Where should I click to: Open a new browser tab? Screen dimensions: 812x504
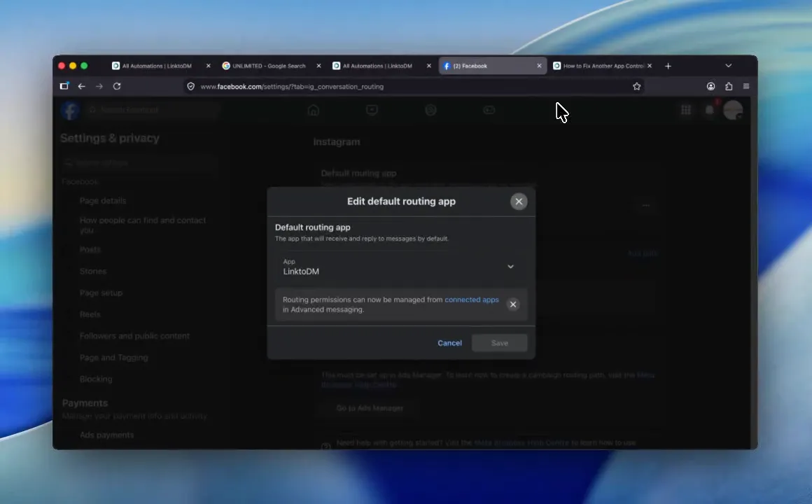click(668, 66)
